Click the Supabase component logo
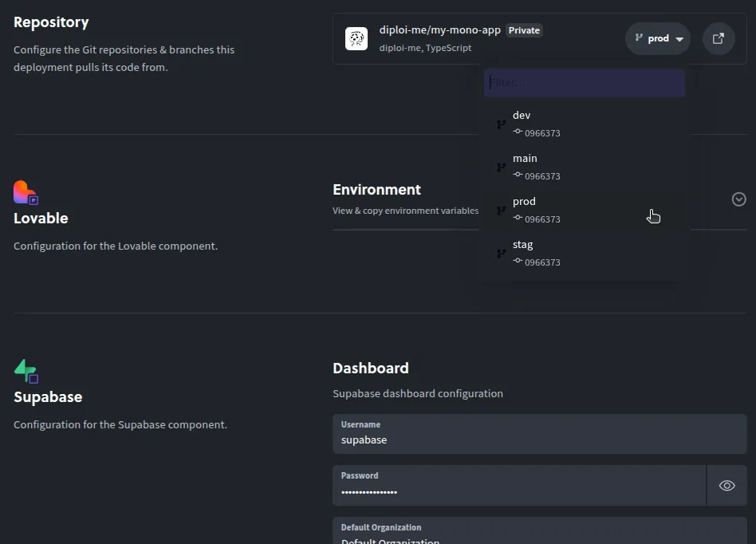756x544 pixels. [26, 371]
